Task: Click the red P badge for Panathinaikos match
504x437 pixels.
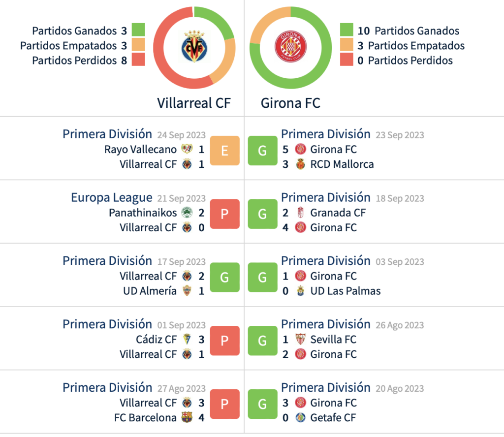Action: (x=224, y=214)
